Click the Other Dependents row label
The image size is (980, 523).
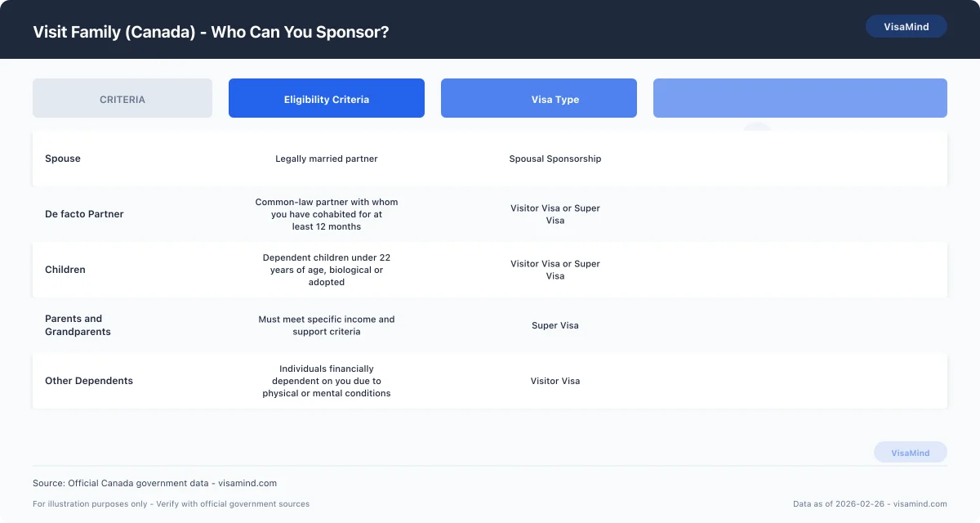click(x=89, y=381)
